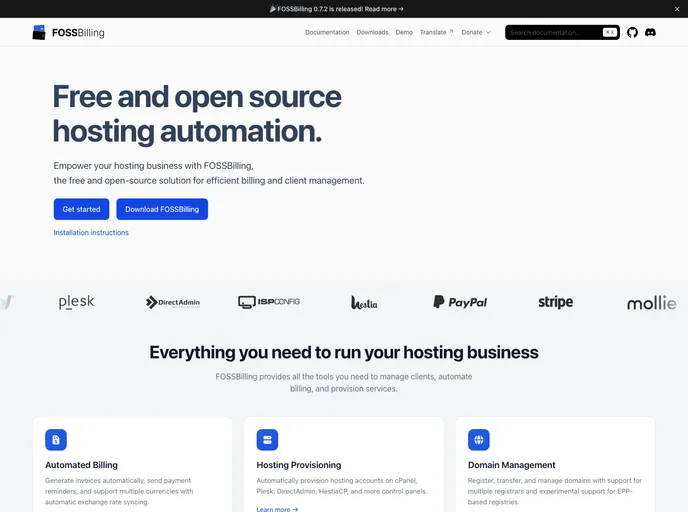Open the GitHub repository icon
688x512 pixels.
point(632,32)
